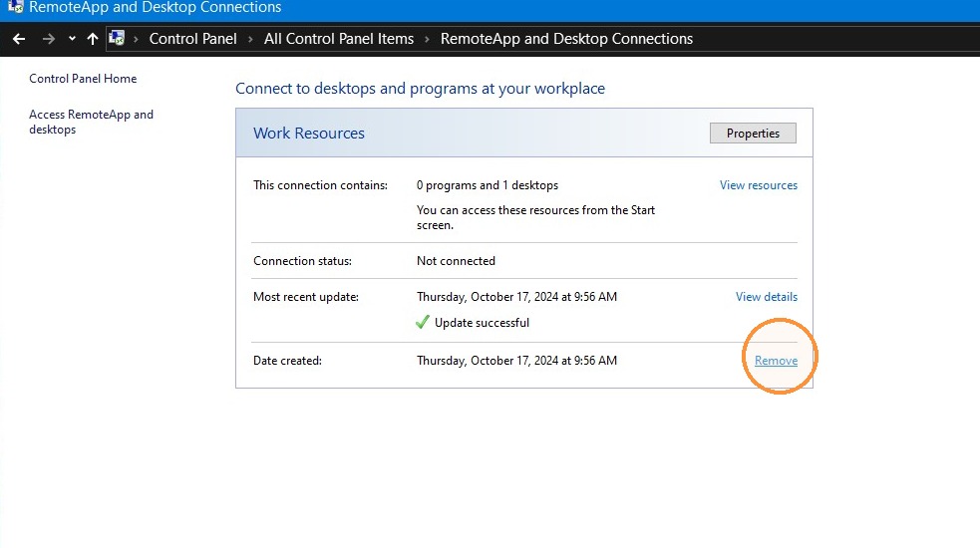Go up one level with up arrow
The width and height of the screenshot is (980, 548).
[x=93, y=39]
